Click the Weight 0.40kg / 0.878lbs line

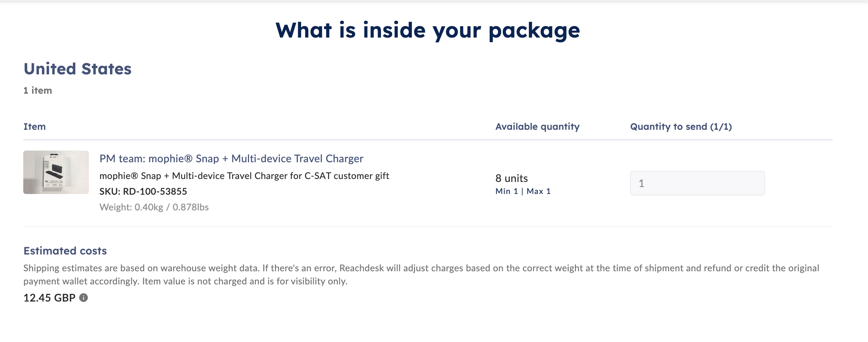tap(154, 207)
